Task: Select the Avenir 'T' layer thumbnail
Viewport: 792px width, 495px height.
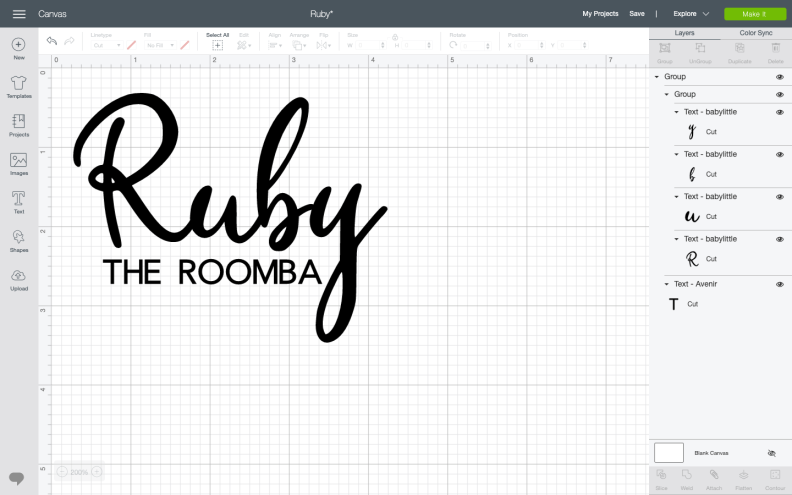Action: pos(673,304)
